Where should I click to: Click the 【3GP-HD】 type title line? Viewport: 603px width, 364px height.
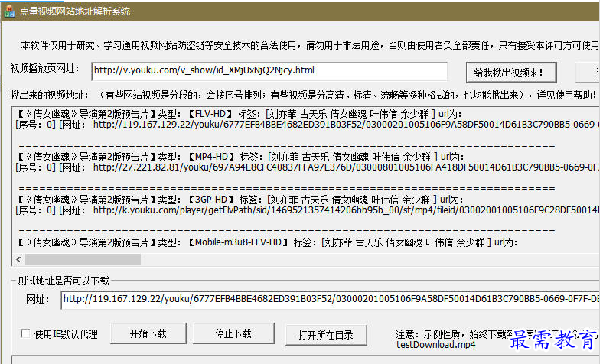tap(241, 200)
